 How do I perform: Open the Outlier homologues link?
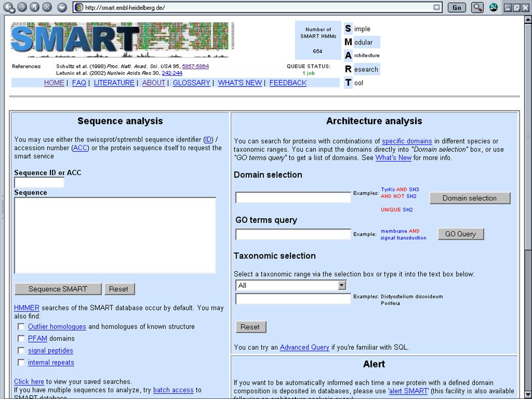click(57, 326)
